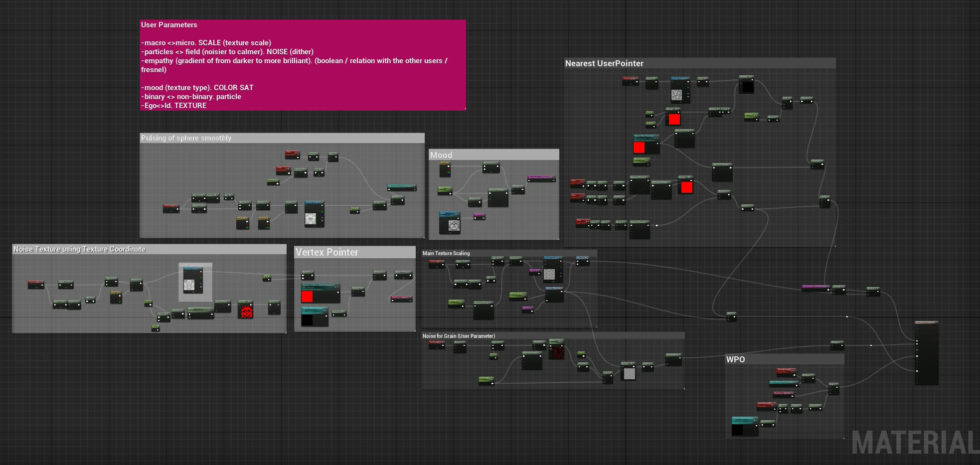Select TexCoord node in Pulsing comment
Viewport: 980px width, 465px height.
point(171,208)
